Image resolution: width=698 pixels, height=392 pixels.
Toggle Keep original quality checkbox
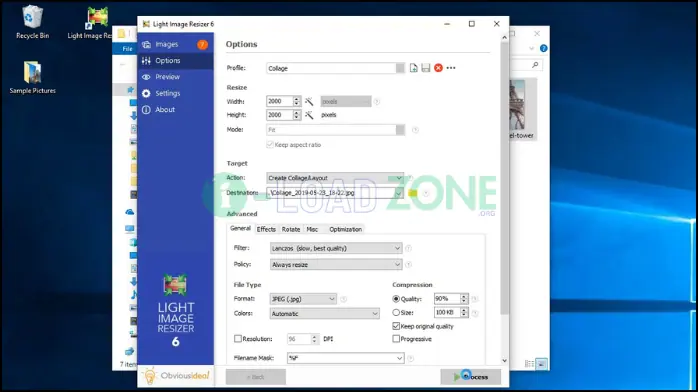click(x=396, y=326)
